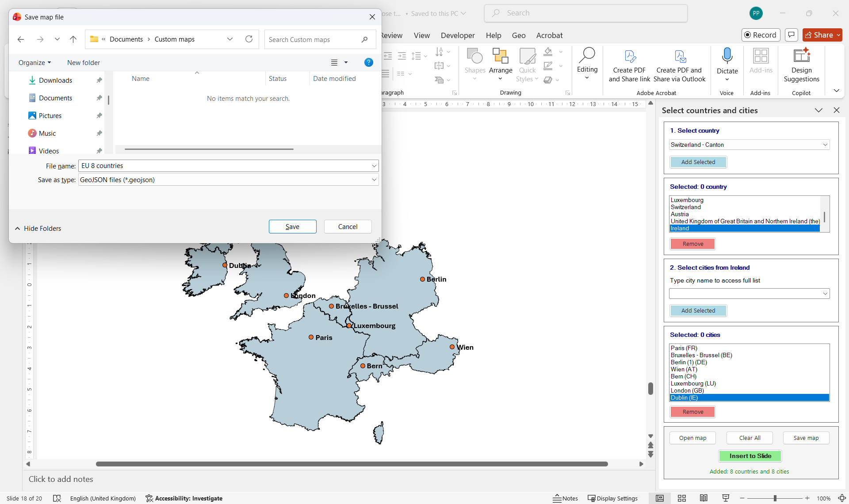Adjust the zoom slider
Viewport: 849px width, 504px height.
[775, 498]
